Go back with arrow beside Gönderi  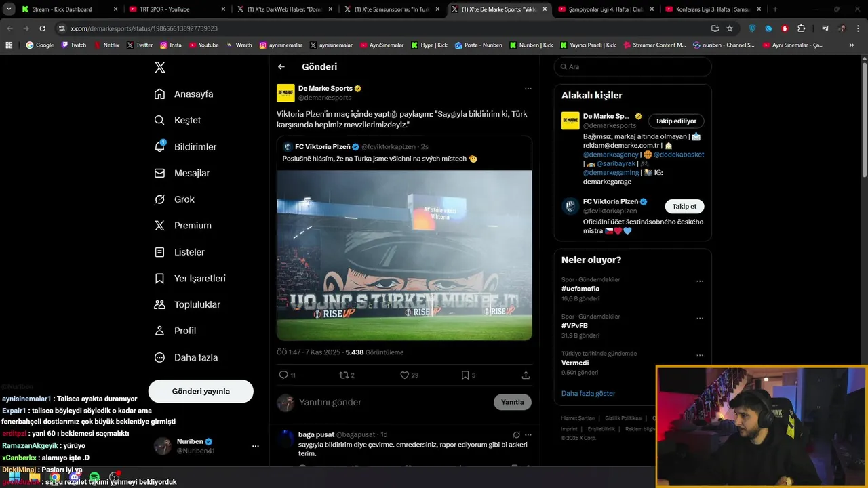[281, 67]
